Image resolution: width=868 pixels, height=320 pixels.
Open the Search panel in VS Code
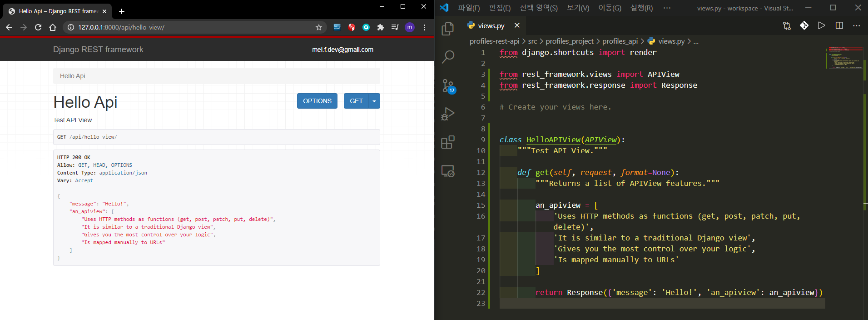(x=448, y=57)
